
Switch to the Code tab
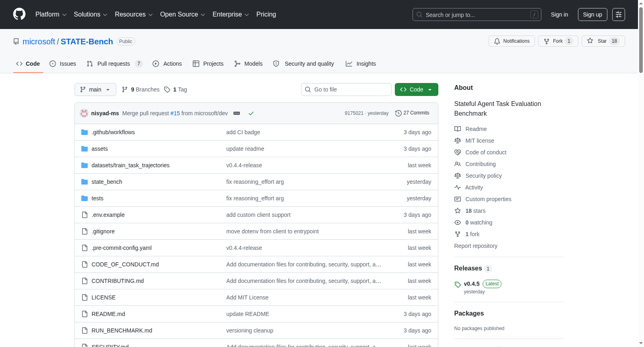(28, 64)
